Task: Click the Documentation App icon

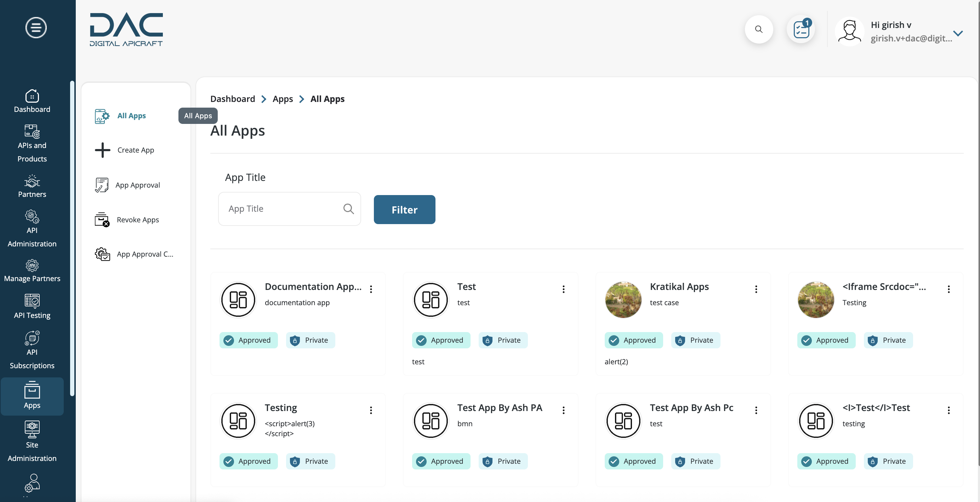Action: tap(238, 299)
